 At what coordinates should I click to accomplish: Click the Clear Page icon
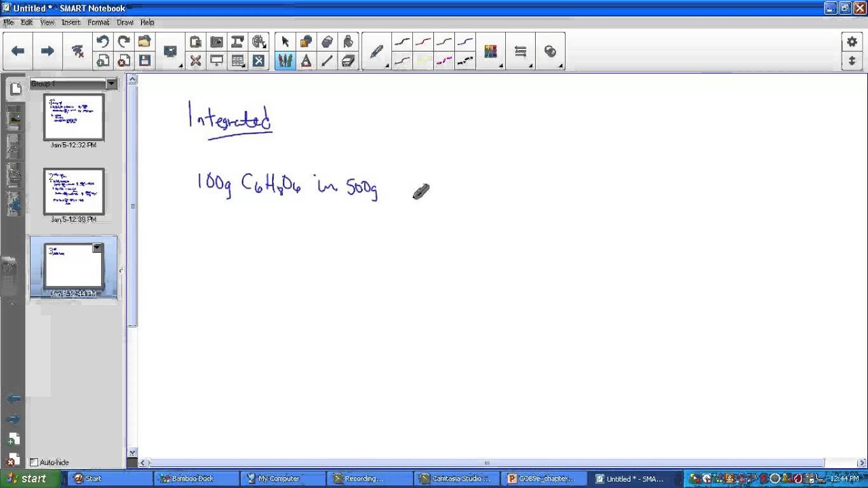[77, 52]
